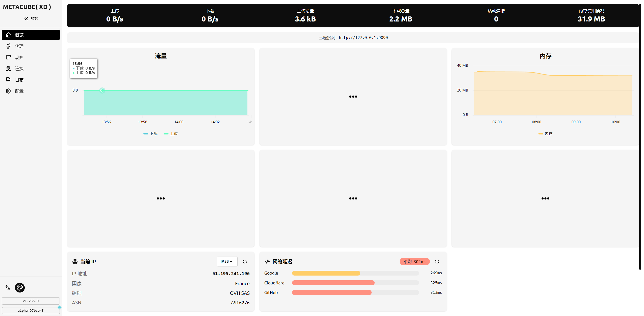Click the 配置 gear icon
Viewport: 644px width, 316px height.
tap(8, 91)
